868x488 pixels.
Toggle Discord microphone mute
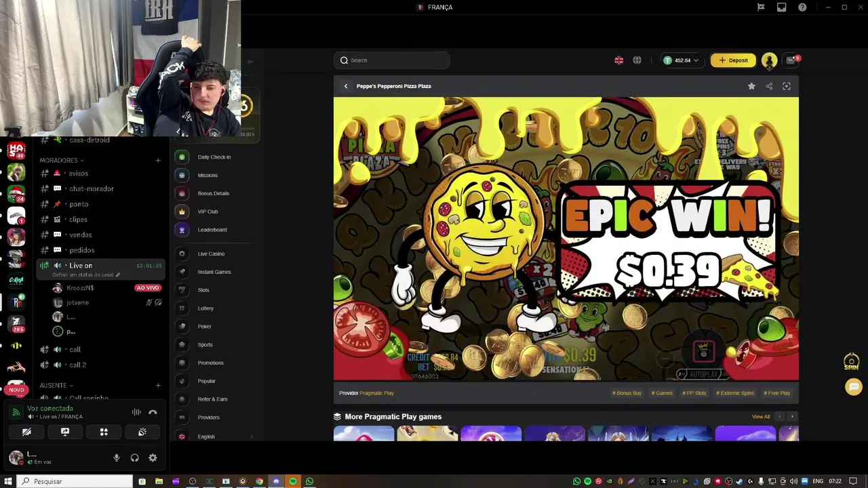[x=117, y=458]
